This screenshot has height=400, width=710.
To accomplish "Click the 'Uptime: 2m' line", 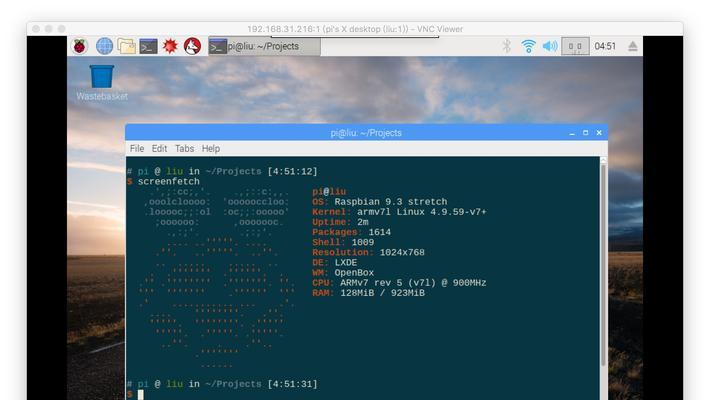I will 340,222.
